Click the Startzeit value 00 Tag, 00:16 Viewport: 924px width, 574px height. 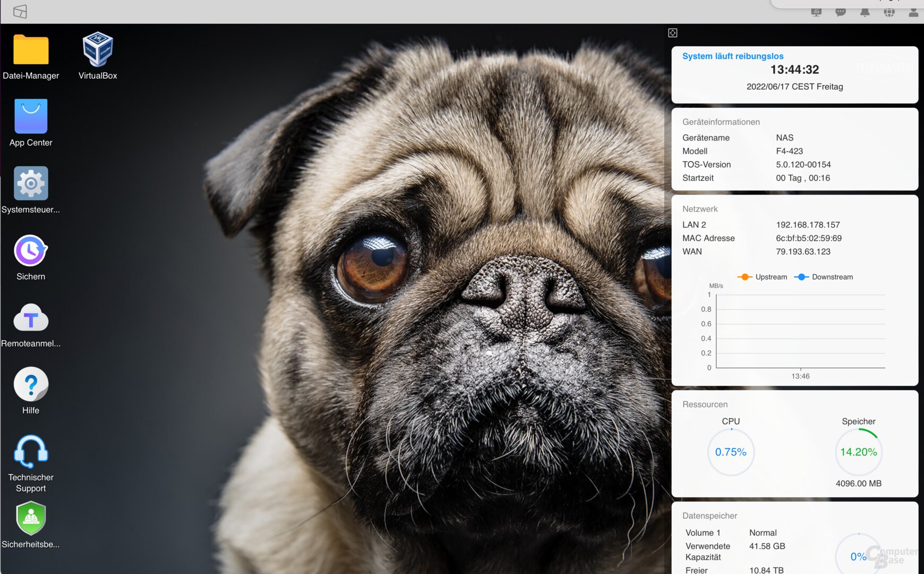pos(802,178)
